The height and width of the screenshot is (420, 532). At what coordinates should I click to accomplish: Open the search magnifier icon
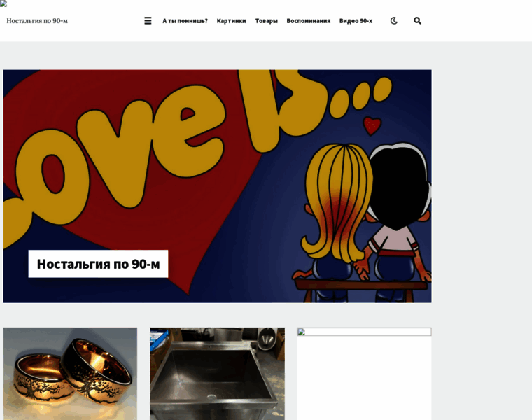(417, 21)
